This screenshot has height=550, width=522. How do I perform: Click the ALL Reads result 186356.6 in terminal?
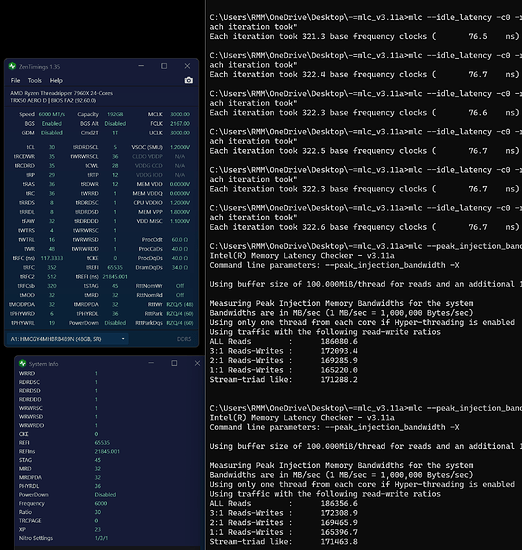[339, 503]
